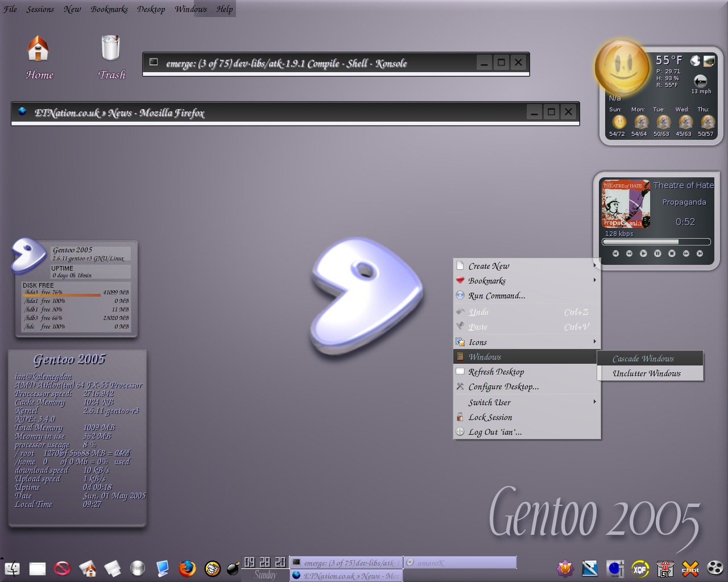Click the large sun smiley weather icon
Screen dimensions: 728x582
click(x=622, y=67)
